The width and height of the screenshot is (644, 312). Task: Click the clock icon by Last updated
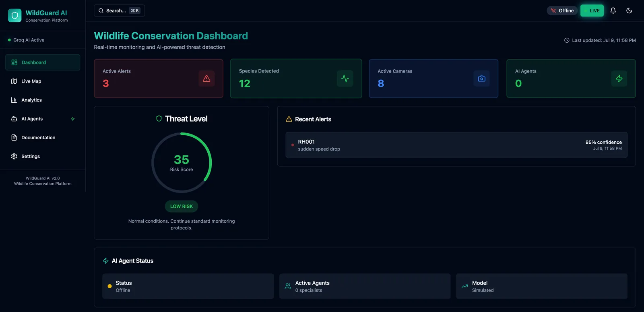567,40
